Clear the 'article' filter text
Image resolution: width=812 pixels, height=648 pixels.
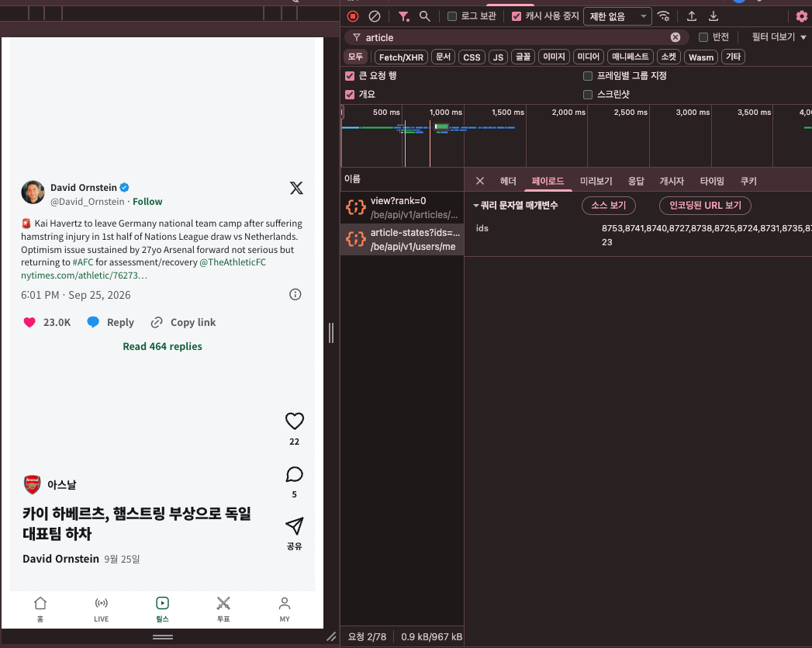coord(676,37)
